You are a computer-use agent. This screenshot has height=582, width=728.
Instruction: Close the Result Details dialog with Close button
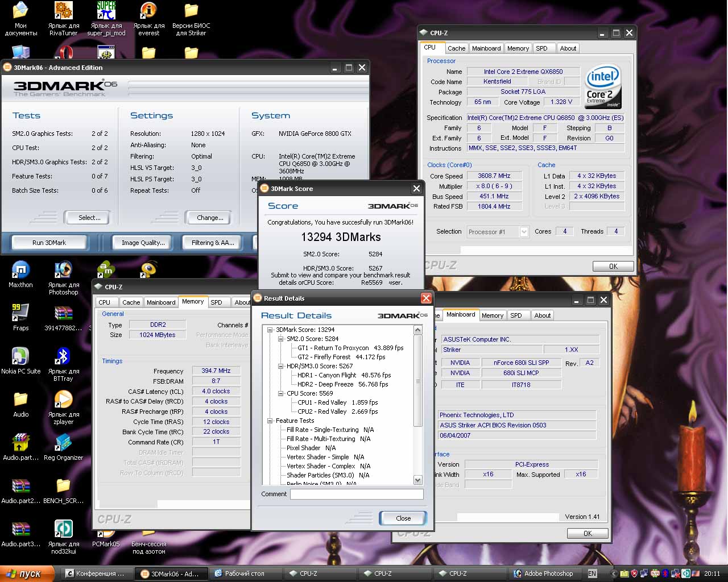(403, 518)
